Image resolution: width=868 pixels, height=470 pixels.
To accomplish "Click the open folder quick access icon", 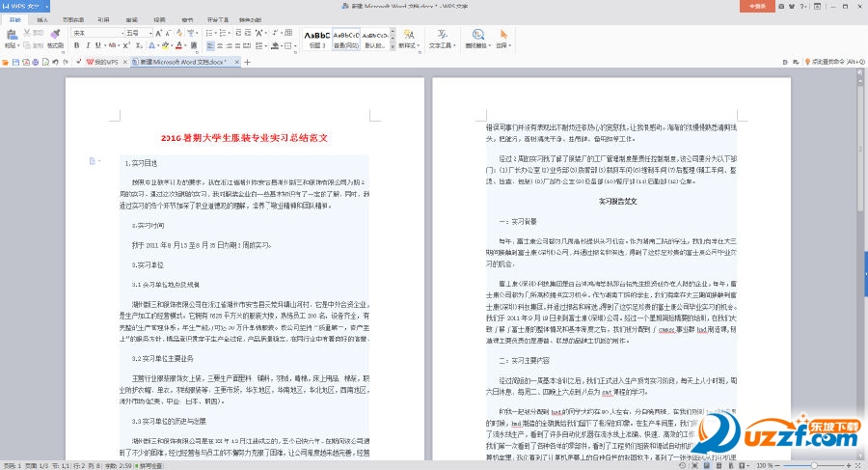I will pyautogui.click(x=5, y=62).
